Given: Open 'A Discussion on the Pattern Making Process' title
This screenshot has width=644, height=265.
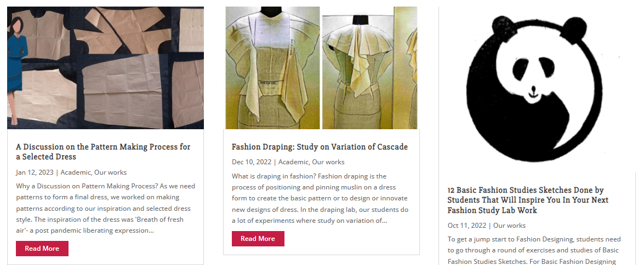Looking at the screenshot, I should [x=103, y=152].
